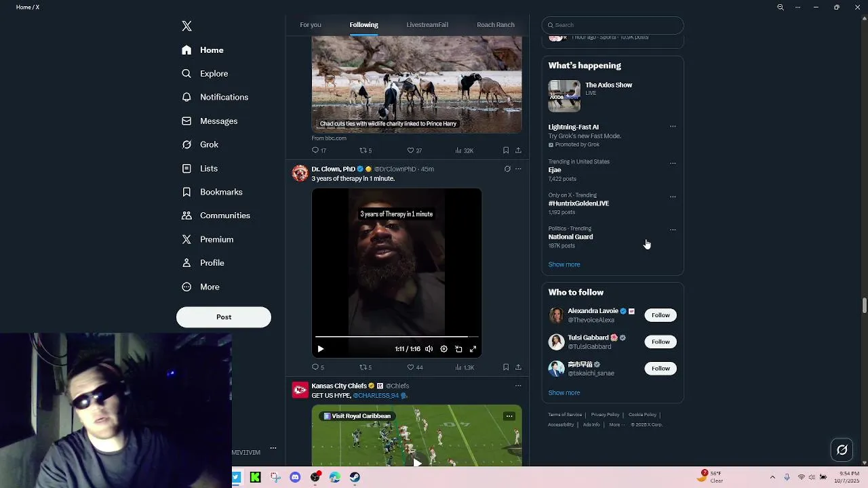
Task: Follow Tulsi Gabbard
Action: [660, 342]
